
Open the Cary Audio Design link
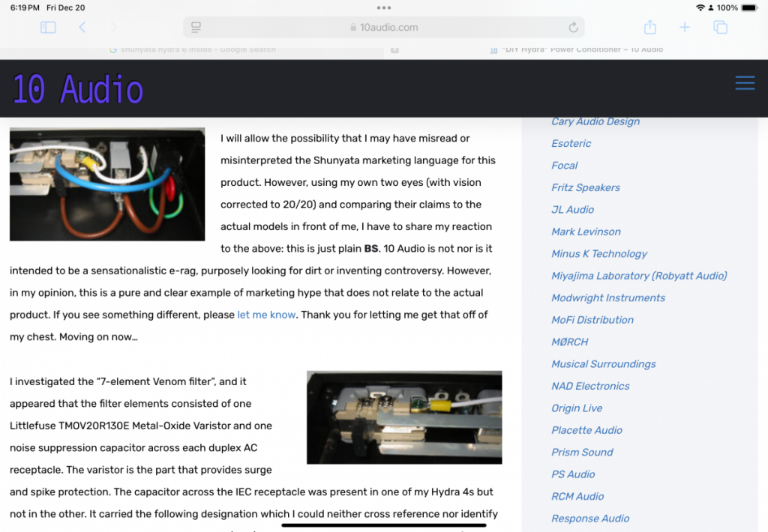tap(595, 121)
